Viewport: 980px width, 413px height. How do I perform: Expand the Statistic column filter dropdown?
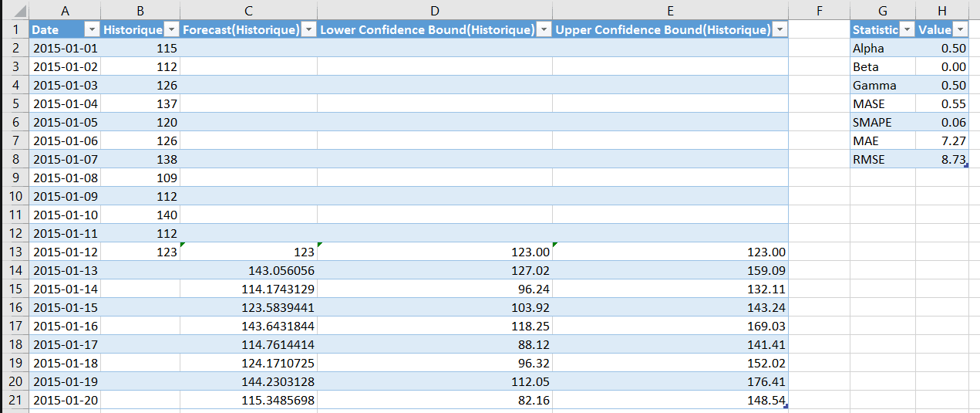coord(907,30)
